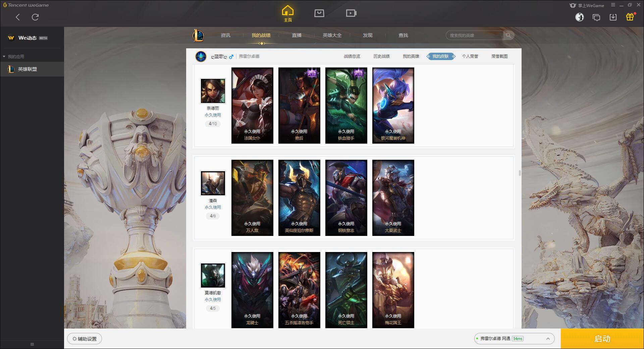644x349 pixels.
Task: Click the user avatar icon top right
Action: tap(580, 17)
